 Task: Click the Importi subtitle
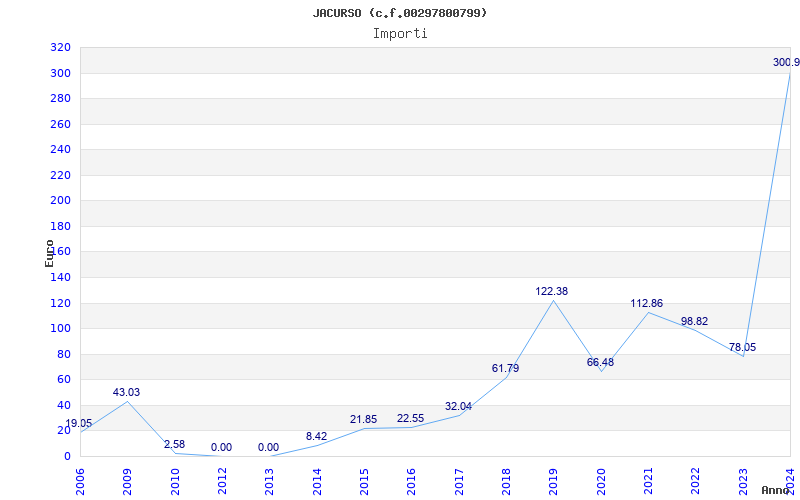400,34
